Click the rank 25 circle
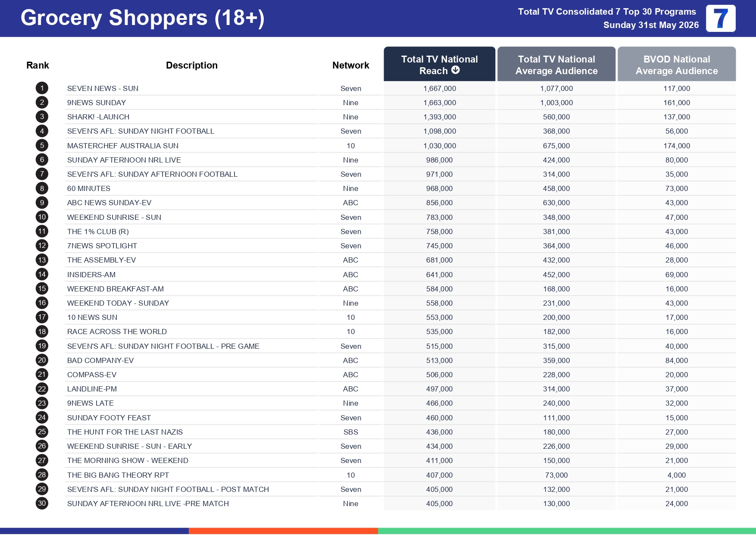 coord(42,432)
